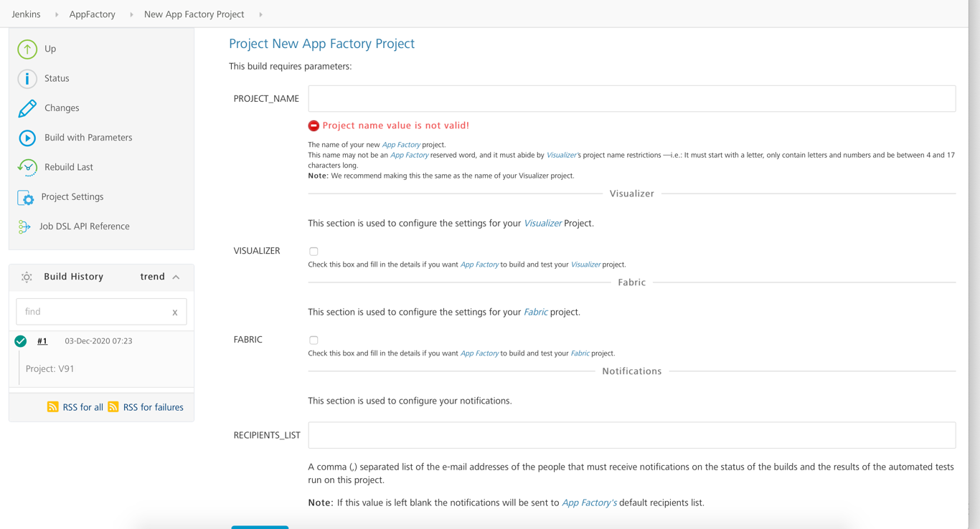Viewport: 980px width, 529px height.
Task: Click the Changes pencil icon
Action: click(27, 108)
